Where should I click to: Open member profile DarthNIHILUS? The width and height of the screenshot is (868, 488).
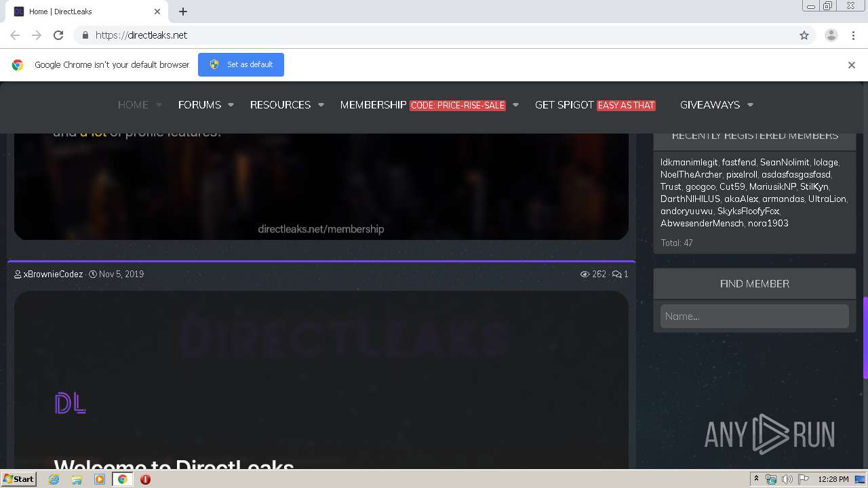(x=690, y=199)
